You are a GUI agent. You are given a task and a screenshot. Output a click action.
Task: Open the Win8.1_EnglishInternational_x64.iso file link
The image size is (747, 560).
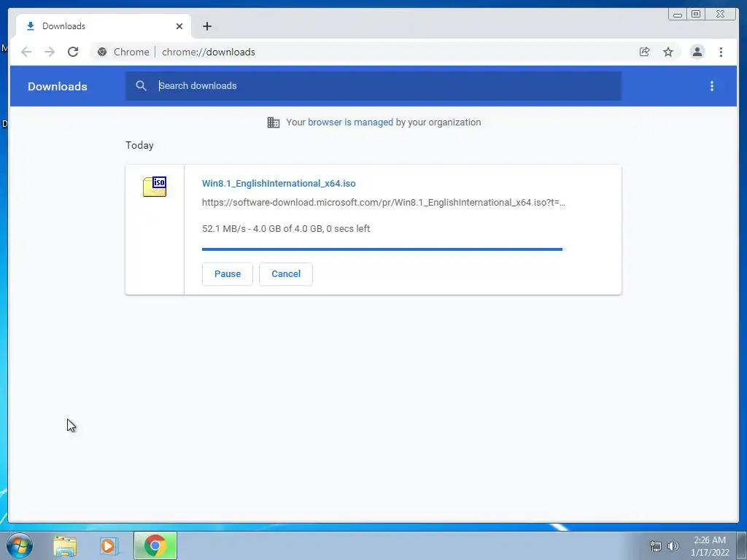(x=279, y=183)
